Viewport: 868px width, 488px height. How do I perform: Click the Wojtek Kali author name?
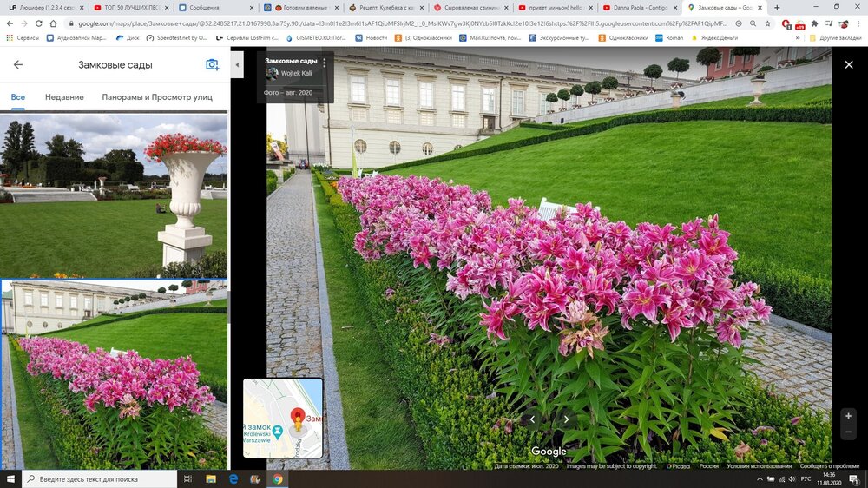coord(296,74)
